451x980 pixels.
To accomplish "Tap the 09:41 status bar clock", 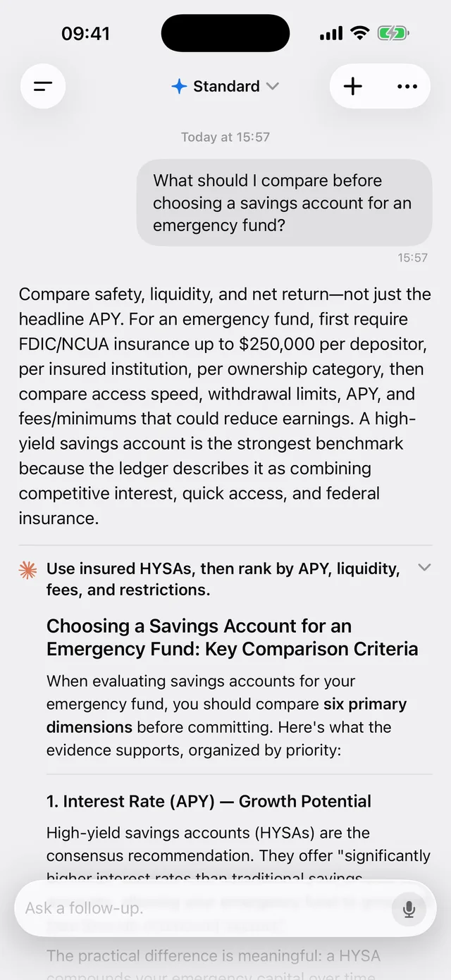I will 85,33.
